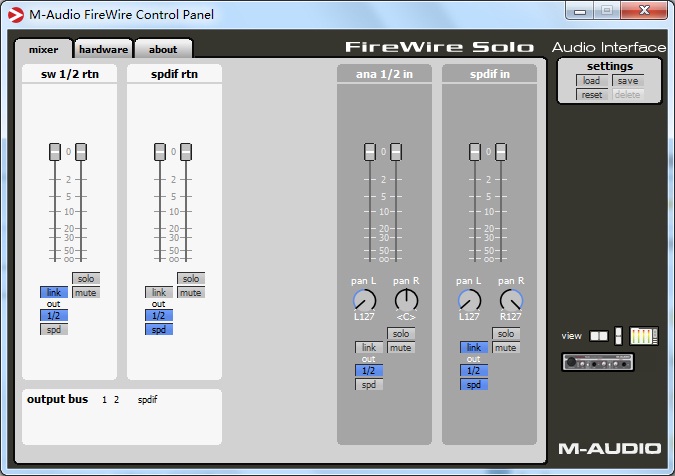
Task: Open the level meters view icon
Action: click(x=644, y=336)
